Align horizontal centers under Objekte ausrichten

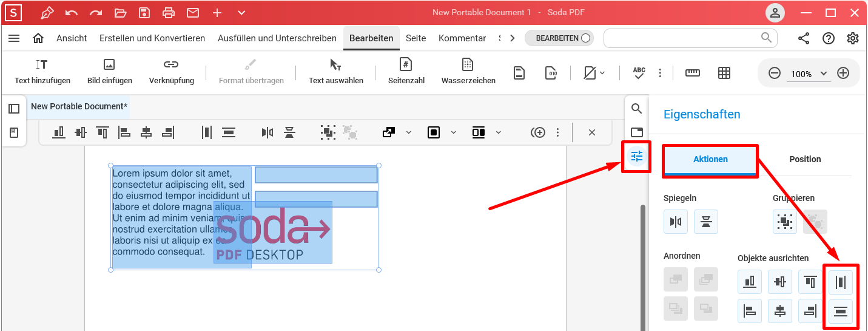click(780, 312)
